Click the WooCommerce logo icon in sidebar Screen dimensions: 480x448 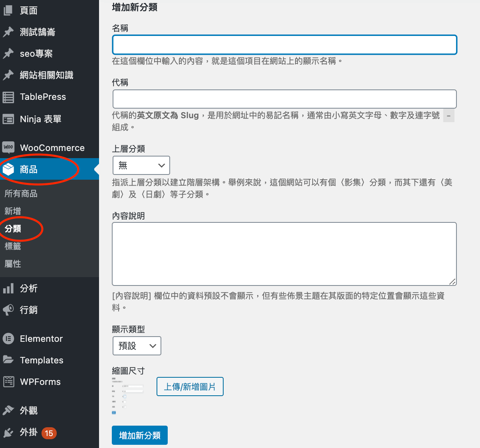(x=8, y=148)
